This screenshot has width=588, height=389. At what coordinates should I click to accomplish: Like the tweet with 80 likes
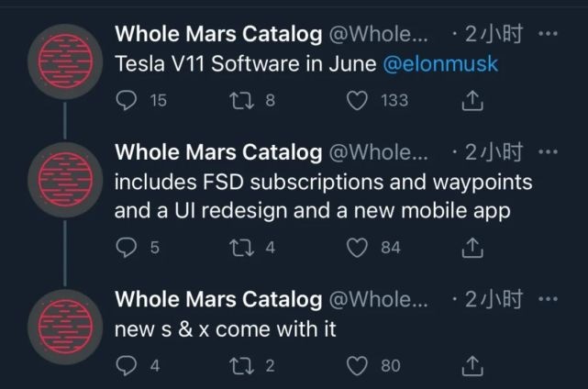357,366
